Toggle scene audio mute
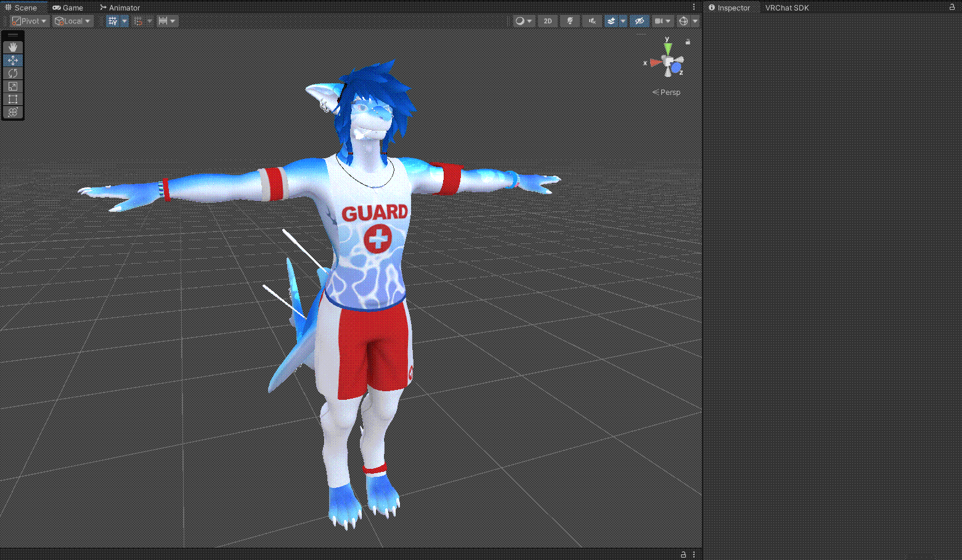The height and width of the screenshot is (560, 962). (x=592, y=21)
